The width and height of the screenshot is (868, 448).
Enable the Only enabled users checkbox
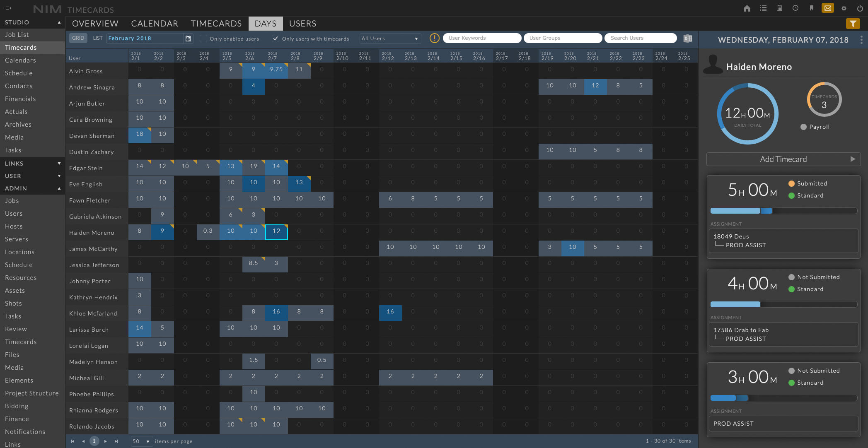[x=203, y=39]
